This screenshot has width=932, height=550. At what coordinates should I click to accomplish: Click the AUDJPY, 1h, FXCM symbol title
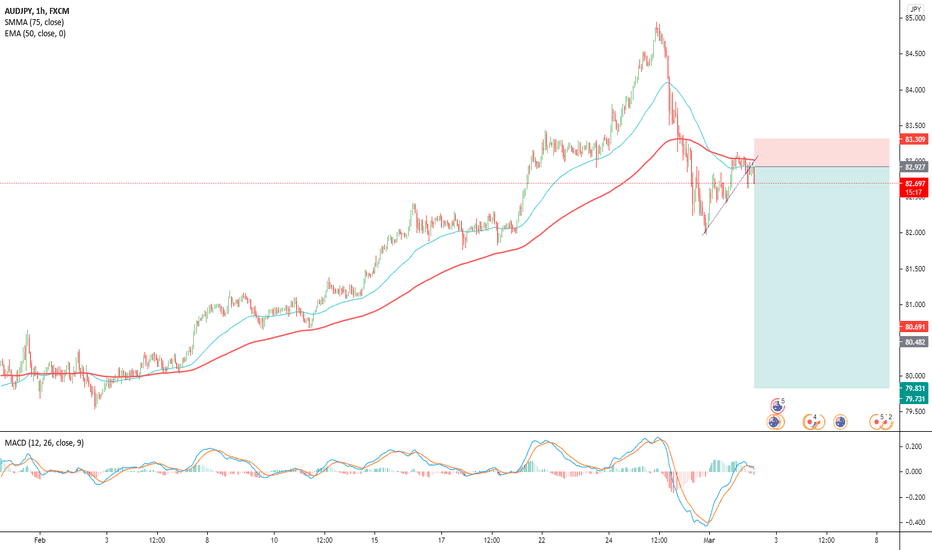[x=37, y=11]
